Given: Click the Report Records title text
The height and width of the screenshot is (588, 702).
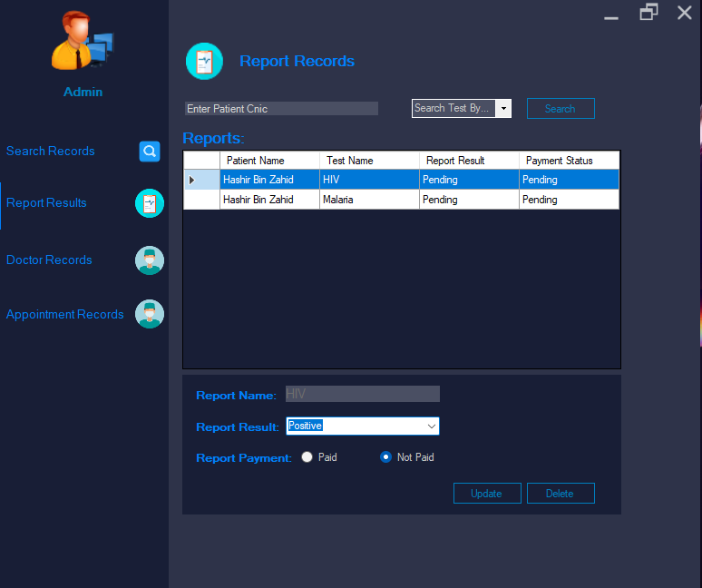Looking at the screenshot, I should (x=297, y=61).
